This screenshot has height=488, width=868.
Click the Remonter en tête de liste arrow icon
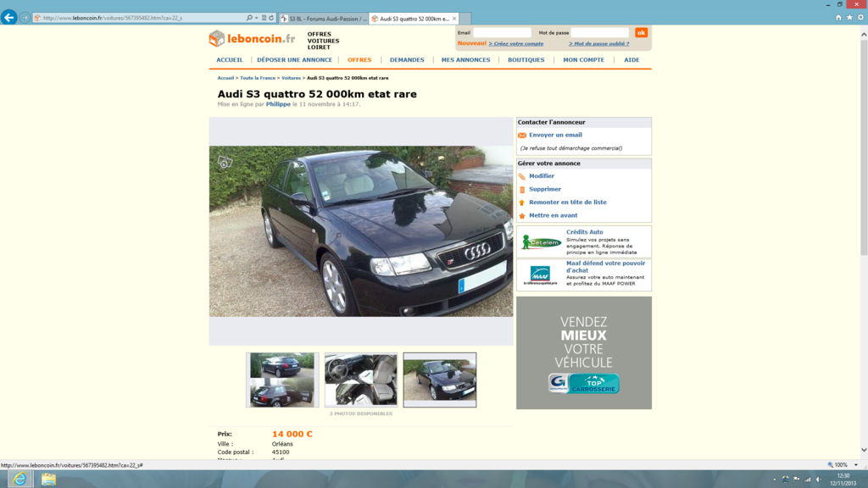point(521,202)
